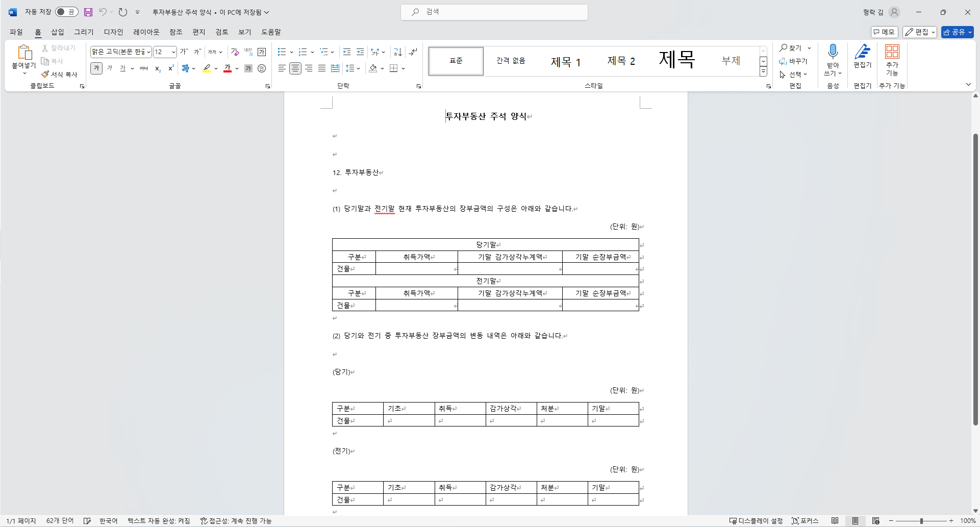Apply bold formatting with the 가 icon
The height and width of the screenshot is (527, 980).
pos(96,68)
